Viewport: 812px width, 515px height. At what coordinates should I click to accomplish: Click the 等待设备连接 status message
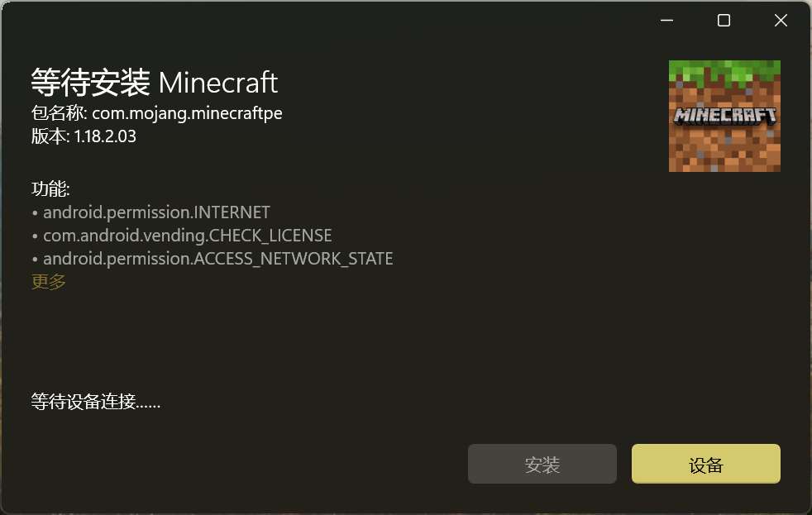point(96,402)
